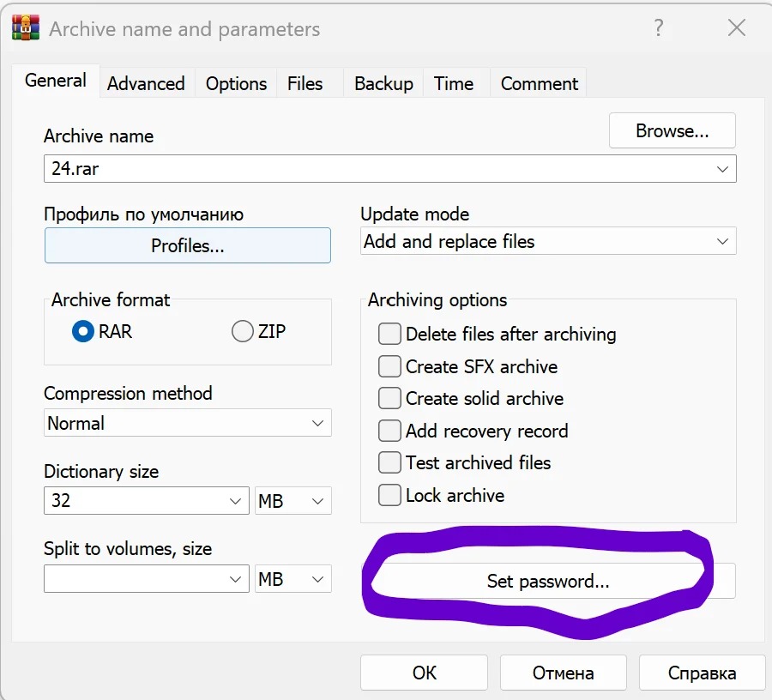Click the Browse button

(x=672, y=131)
